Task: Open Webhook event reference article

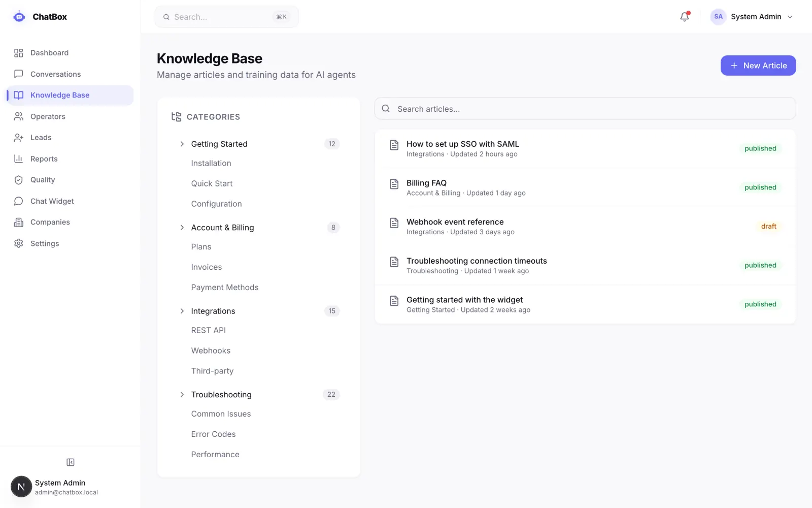Action: [x=585, y=227]
